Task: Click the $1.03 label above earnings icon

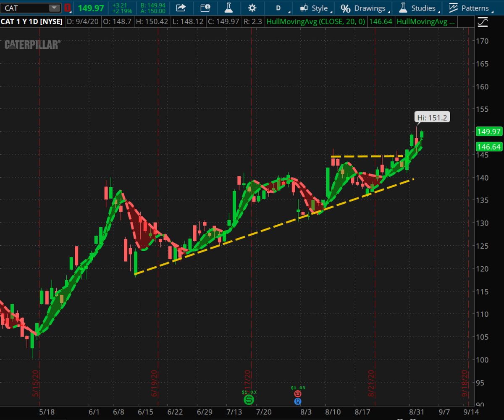Action: point(298,388)
